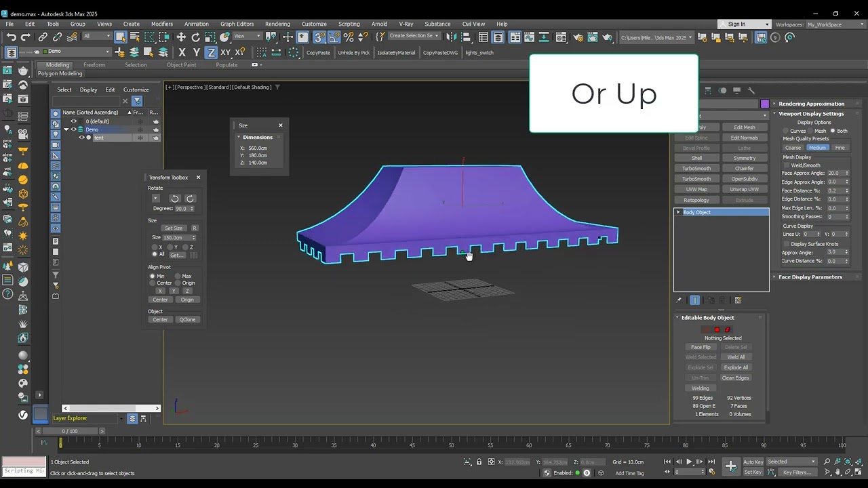Viewport: 868px width, 488px height.
Task: Restrict axis to Z constraint
Action: [211, 52]
